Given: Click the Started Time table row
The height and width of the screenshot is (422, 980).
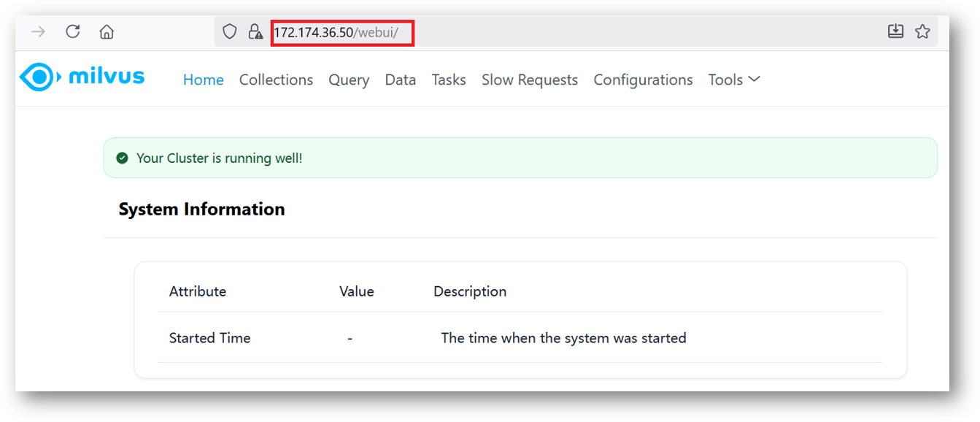Looking at the screenshot, I should point(210,338).
